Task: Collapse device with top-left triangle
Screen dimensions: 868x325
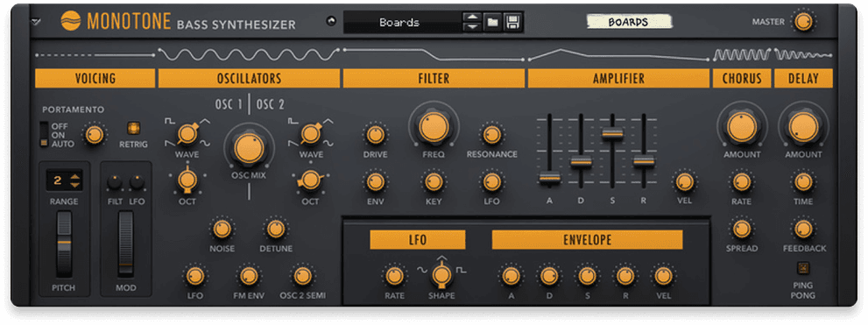Action: pyautogui.click(x=36, y=22)
